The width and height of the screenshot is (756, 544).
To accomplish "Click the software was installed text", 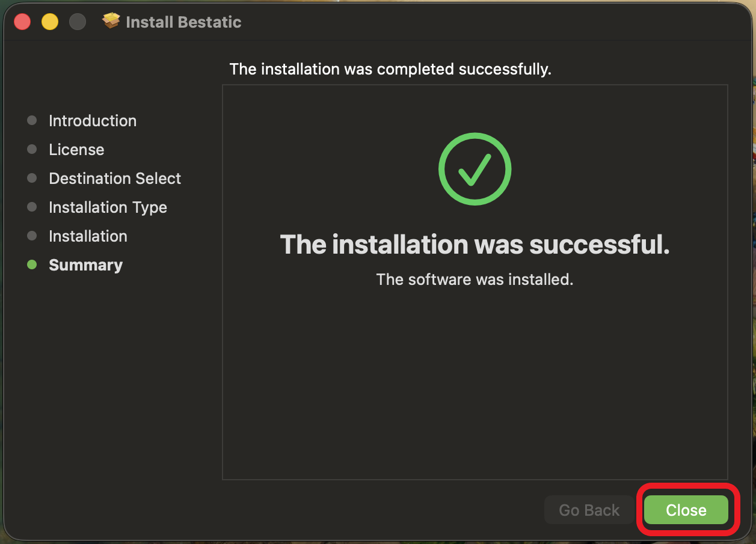I will click(474, 279).
